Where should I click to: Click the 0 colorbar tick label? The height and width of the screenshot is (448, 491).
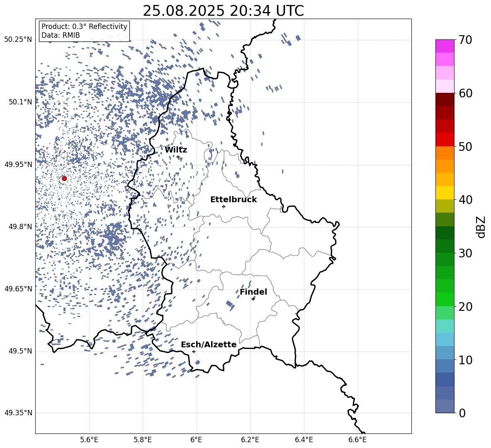[x=462, y=413]
